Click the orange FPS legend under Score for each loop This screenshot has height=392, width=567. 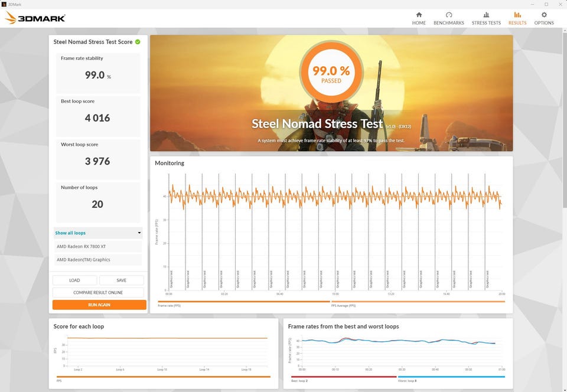164,377
